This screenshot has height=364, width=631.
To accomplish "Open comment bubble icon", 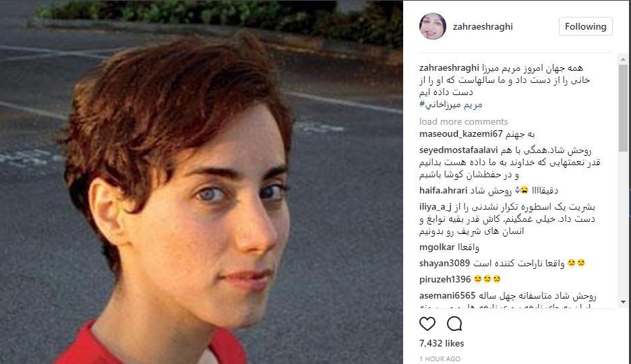I will pos(454,324).
